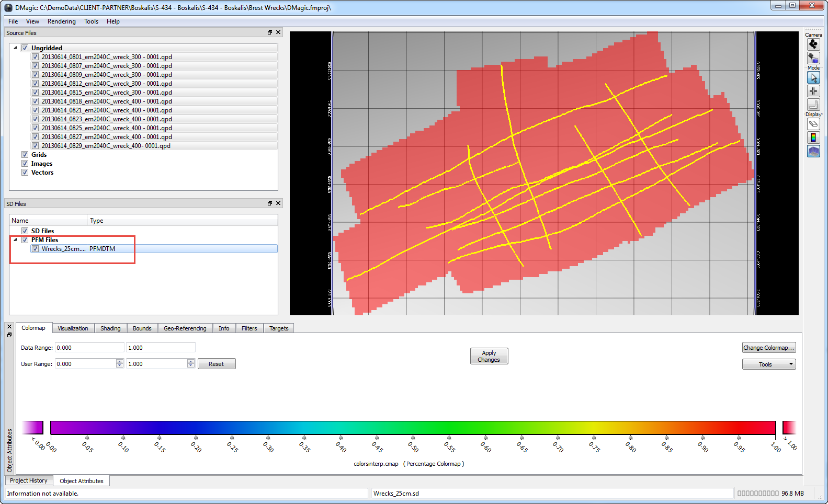The width and height of the screenshot is (828, 504).
Task: Float the Source Files panel
Action: pos(270,32)
